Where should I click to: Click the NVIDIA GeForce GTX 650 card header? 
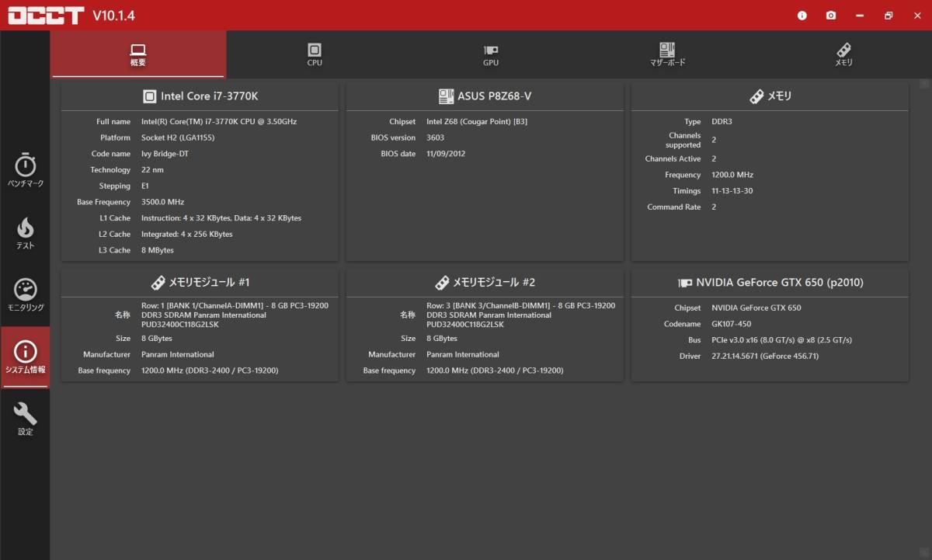coord(770,283)
